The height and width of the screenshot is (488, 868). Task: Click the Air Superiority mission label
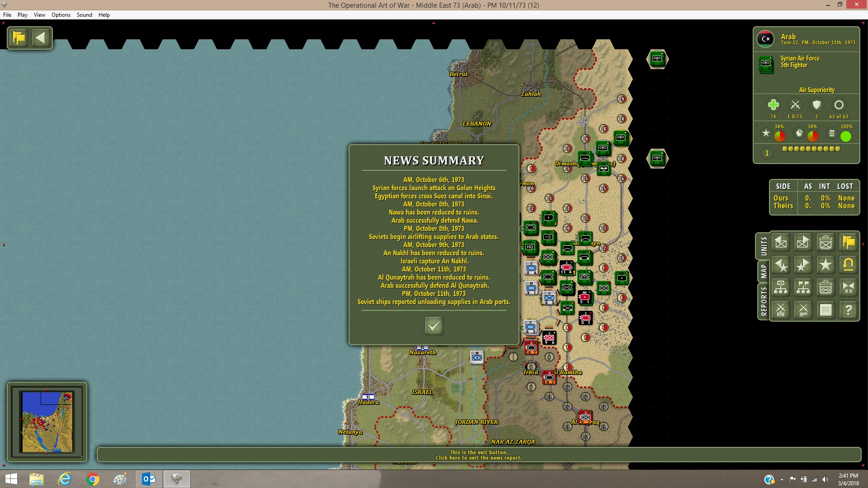pyautogui.click(x=816, y=90)
